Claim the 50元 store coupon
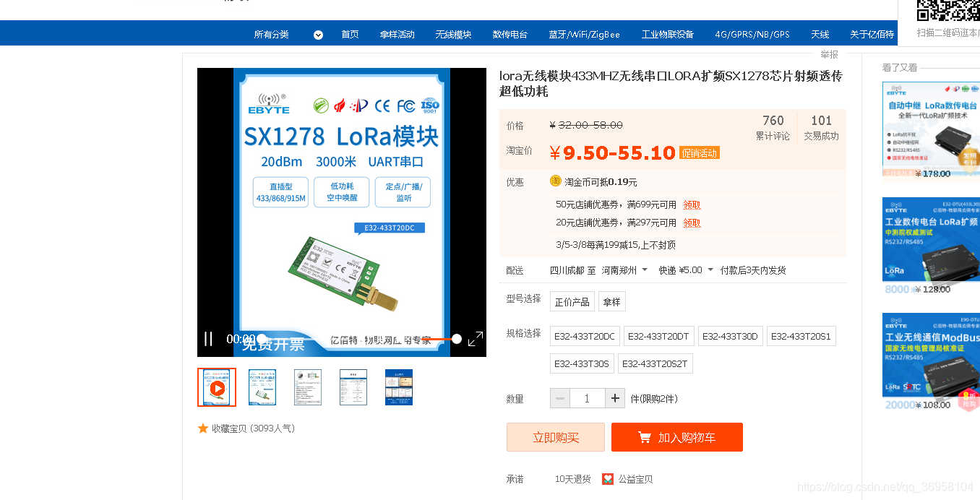980x500 pixels. [x=692, y=205]
